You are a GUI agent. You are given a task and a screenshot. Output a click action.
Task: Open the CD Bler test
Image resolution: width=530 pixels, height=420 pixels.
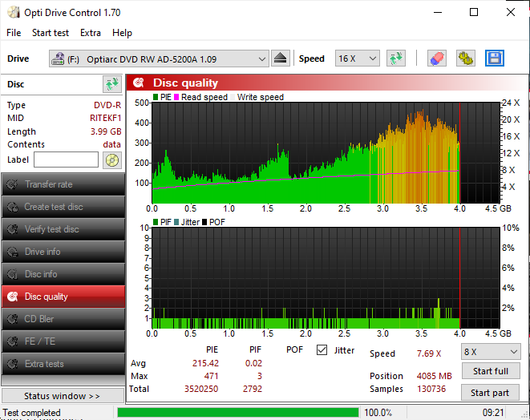[x=63, y=319]
